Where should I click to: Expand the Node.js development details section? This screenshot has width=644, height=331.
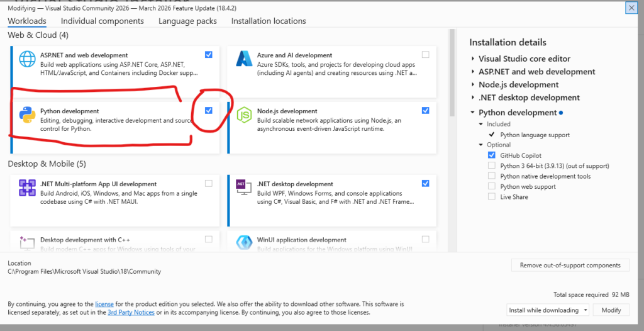click(x=473, y=85)
